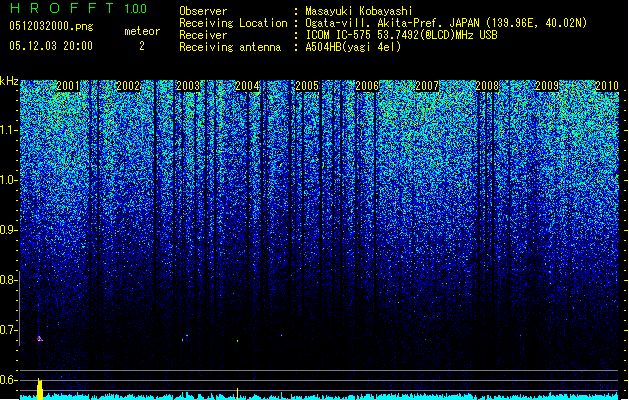Click the Receiving Location label
The image size is (629, 400).
point(233,23)
